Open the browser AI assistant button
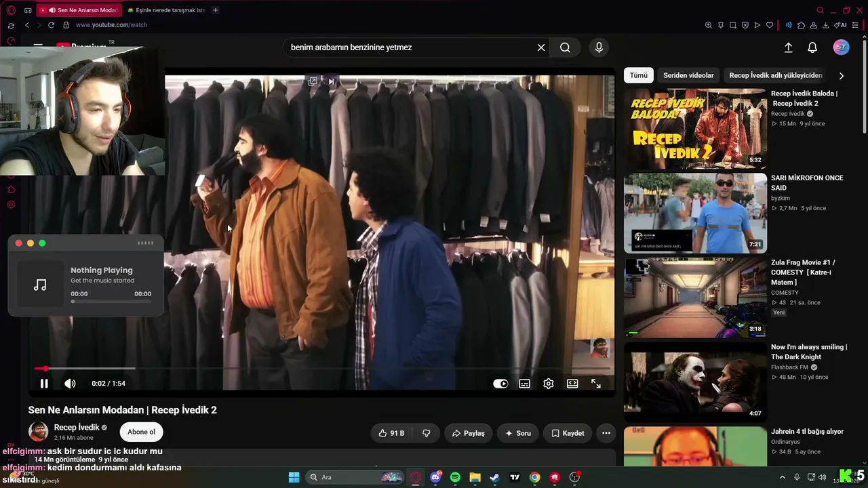Image resolution: width=868 pixels, height=488 pixels. 841,25
